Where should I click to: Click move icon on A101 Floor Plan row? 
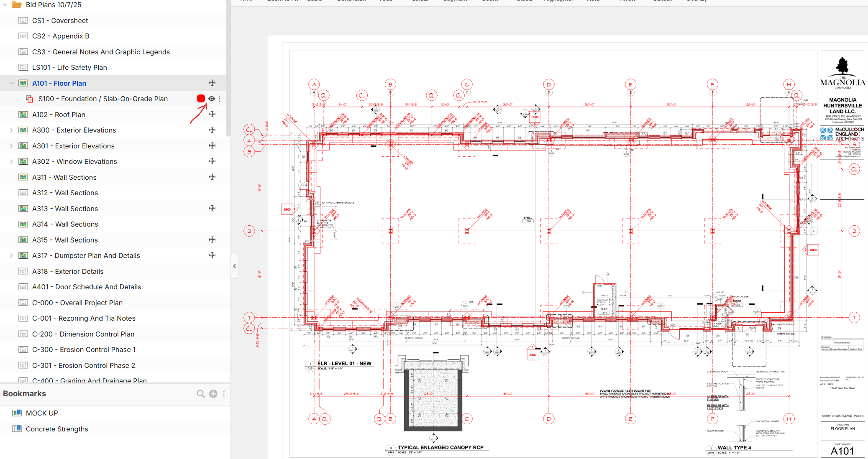[x=213, y=83]
